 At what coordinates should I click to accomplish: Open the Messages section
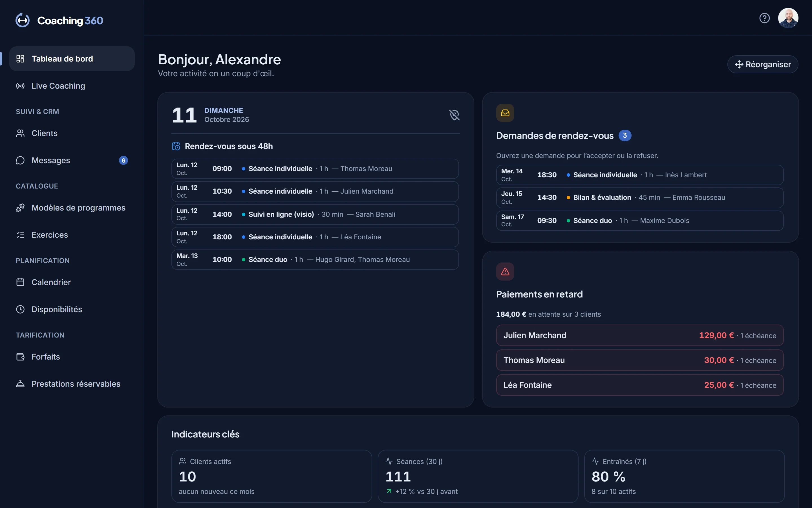(x=72, y=160)
